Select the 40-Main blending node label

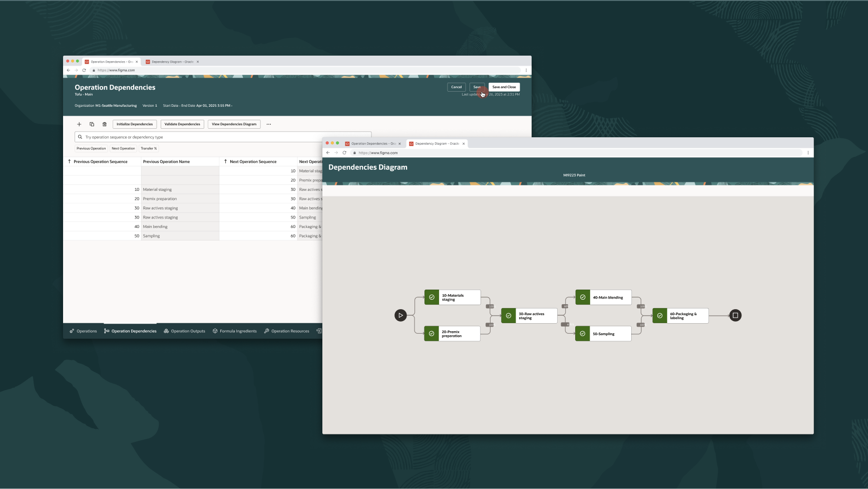click(608, 298)
